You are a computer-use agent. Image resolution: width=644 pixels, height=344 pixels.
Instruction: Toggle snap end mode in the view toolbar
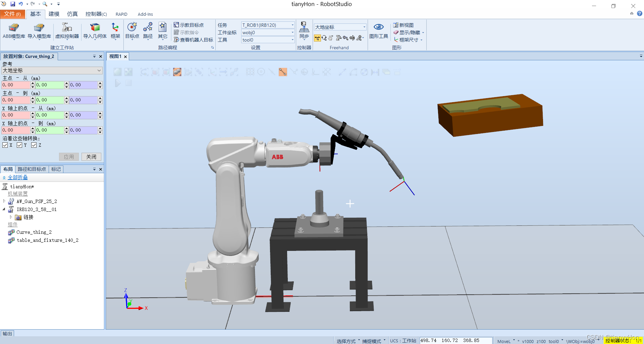tap(283, 72)
